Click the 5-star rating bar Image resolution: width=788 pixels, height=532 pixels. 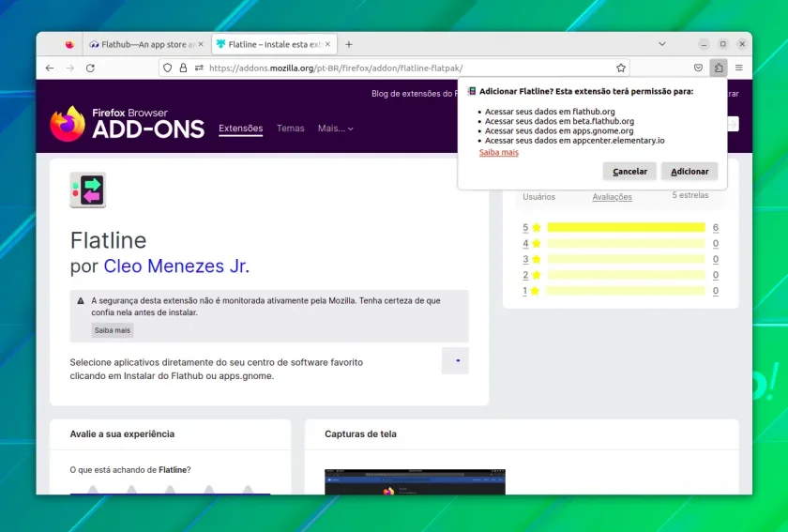(x=627, y=228)
